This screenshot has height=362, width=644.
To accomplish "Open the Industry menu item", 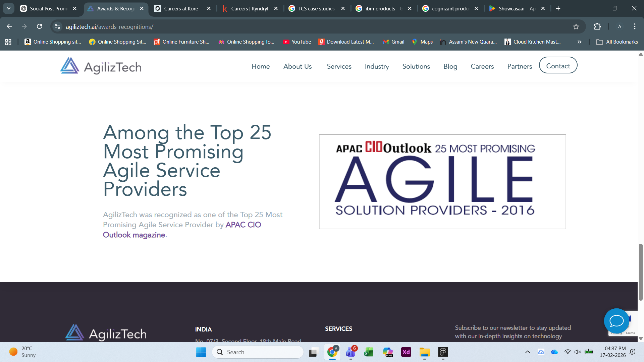I will click(377, 66).
